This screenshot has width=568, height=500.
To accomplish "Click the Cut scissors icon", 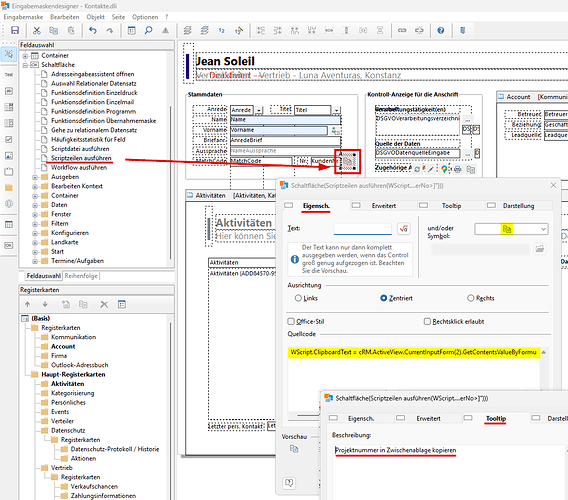I will (x=36, y=30).
